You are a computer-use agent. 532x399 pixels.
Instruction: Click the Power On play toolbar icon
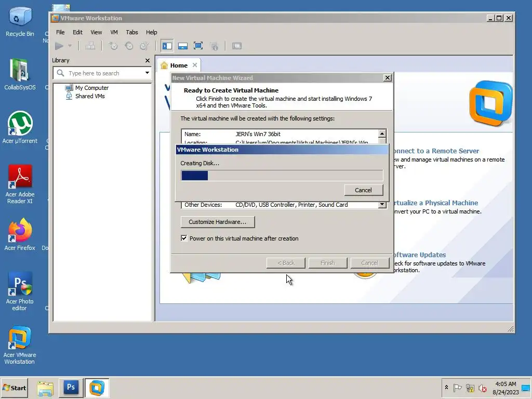[x=59, y=46]
